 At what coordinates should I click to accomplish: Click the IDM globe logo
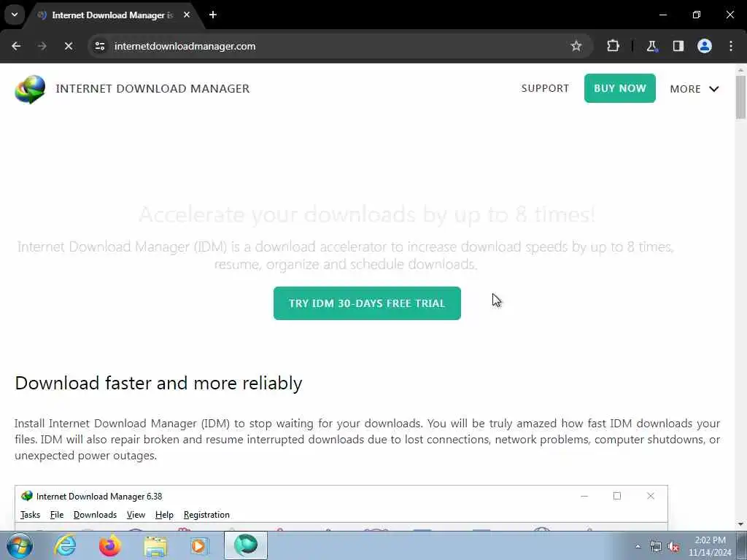29,89
